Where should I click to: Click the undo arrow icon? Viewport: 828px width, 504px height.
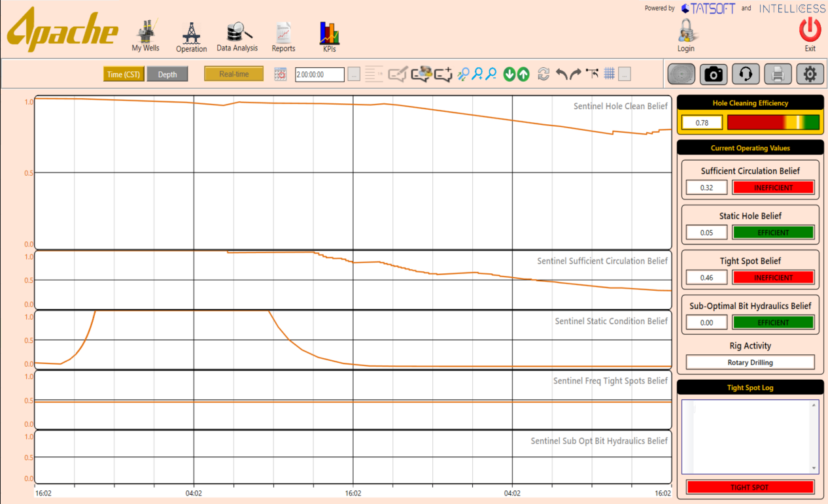pyautogui.click(x=561, y=74)
